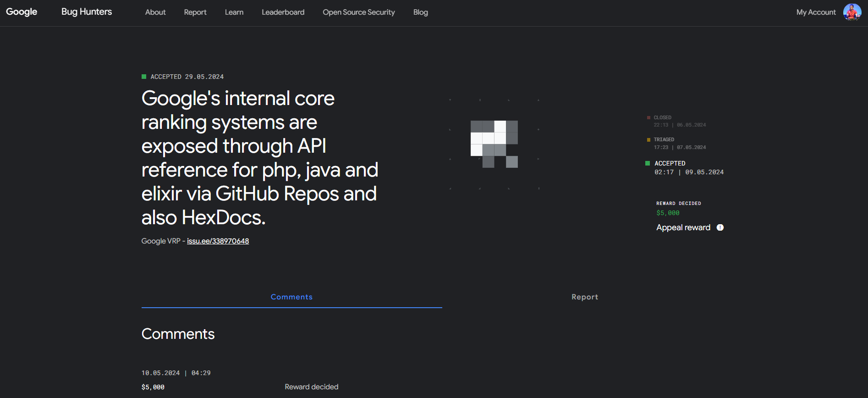Switch to the Comments tab
868x398 pixels.
click(292, 297)
